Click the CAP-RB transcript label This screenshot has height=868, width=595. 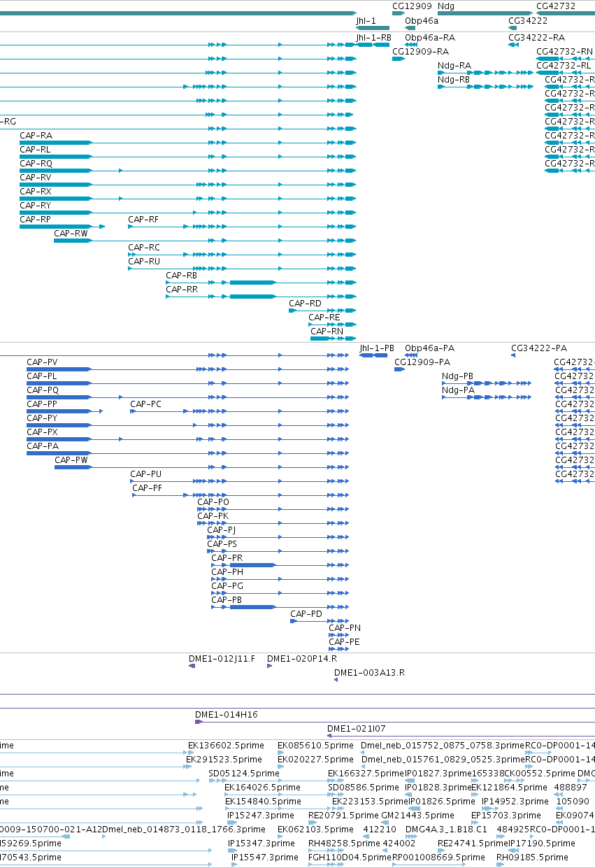coord(182,276)
